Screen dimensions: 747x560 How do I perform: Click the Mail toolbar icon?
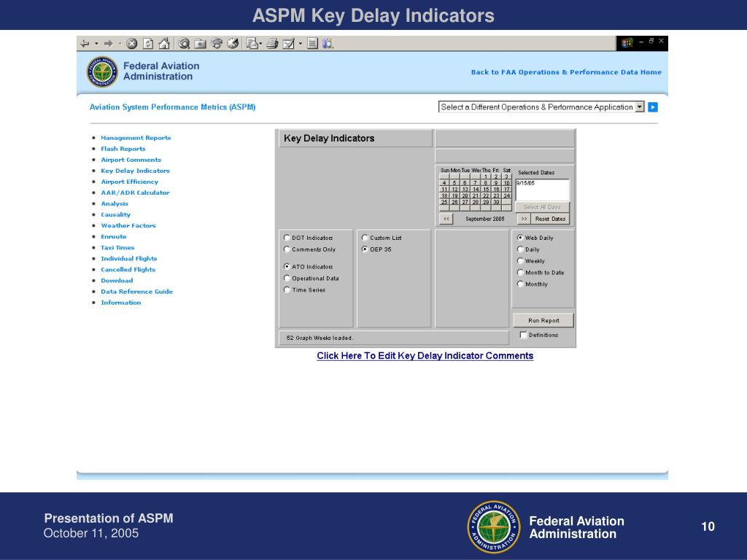[x=252, y=44]
